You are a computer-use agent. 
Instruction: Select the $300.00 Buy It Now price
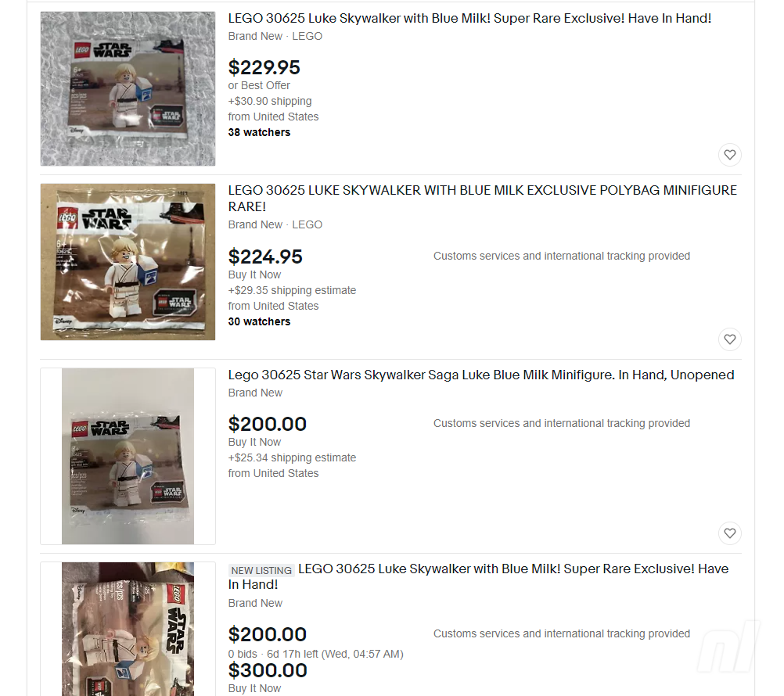pos(268,670)
